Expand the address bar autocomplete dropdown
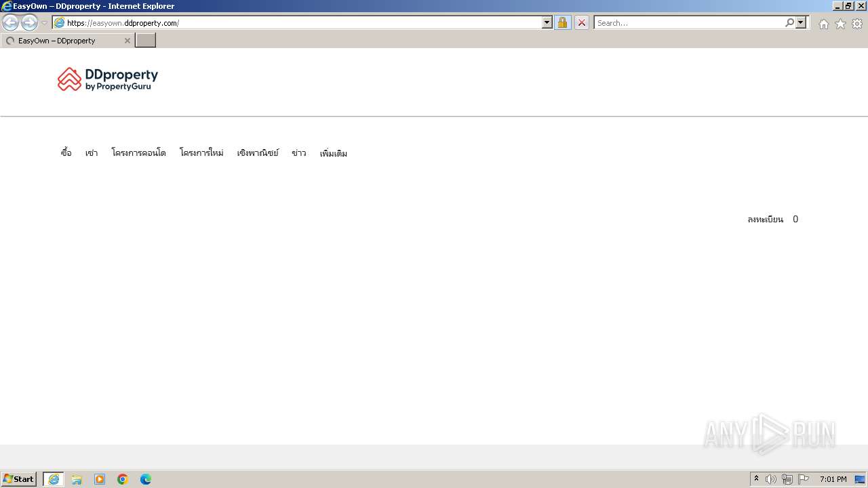Image resolution: width=868 pixels, height=488 pixels. tap(547, 22)
